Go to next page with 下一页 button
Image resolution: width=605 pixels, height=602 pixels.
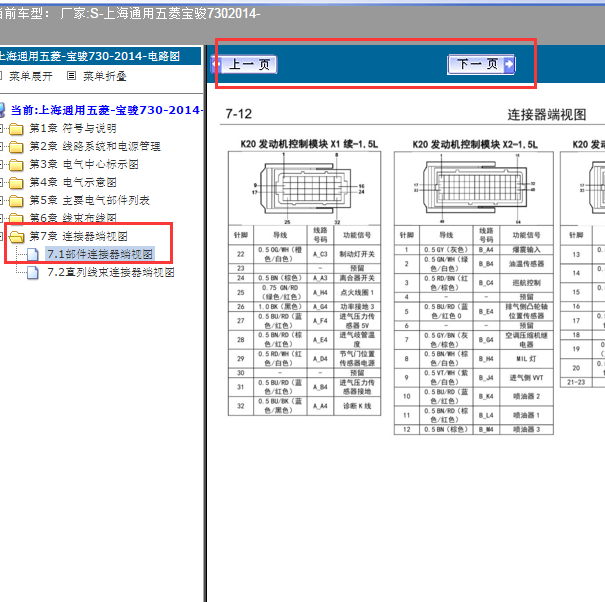click(481, 64)
